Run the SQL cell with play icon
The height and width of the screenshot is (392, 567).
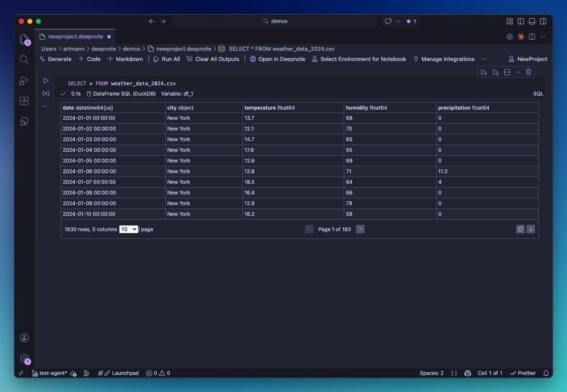click(x=46, y=81)
